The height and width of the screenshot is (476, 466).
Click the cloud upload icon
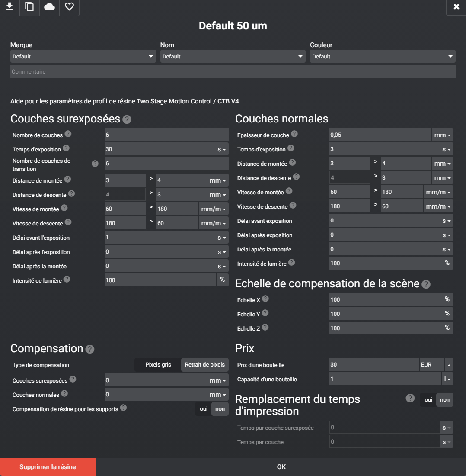[x=49, y=6]
